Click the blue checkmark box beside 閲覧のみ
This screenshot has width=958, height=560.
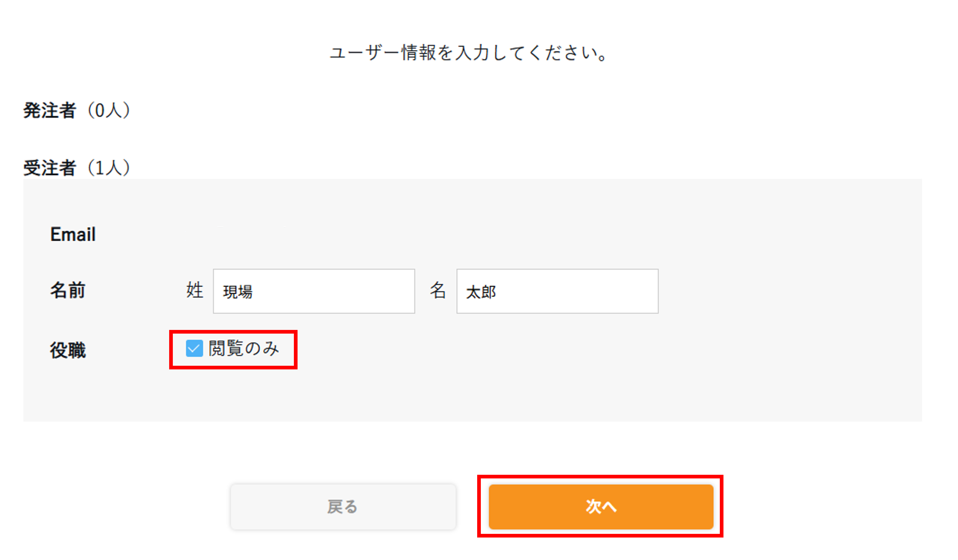194,348
